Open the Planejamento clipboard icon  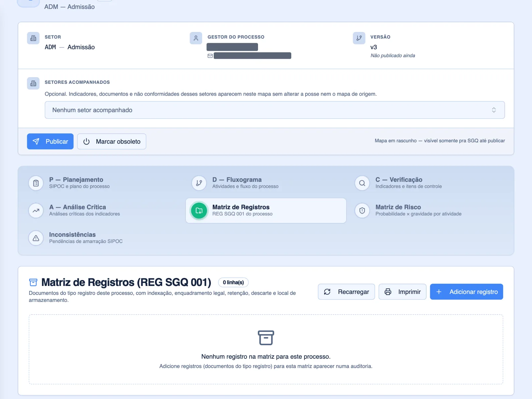(36, 183)
